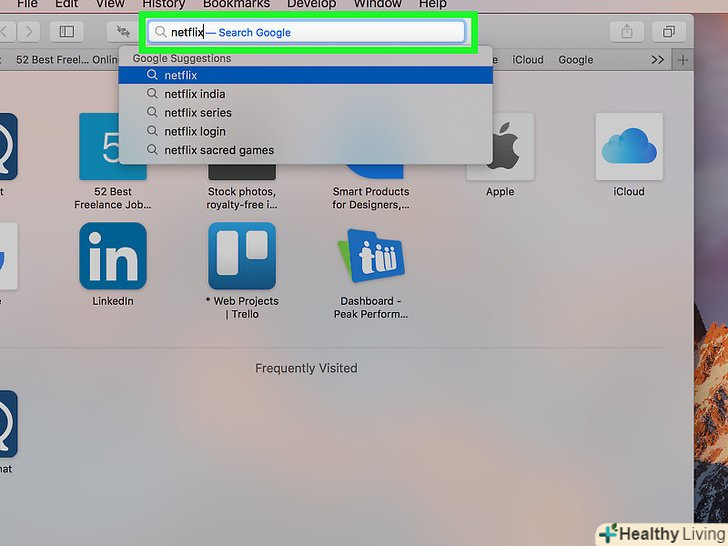Open the Develop menu
The image size is (728, 546).
point(312,4)
